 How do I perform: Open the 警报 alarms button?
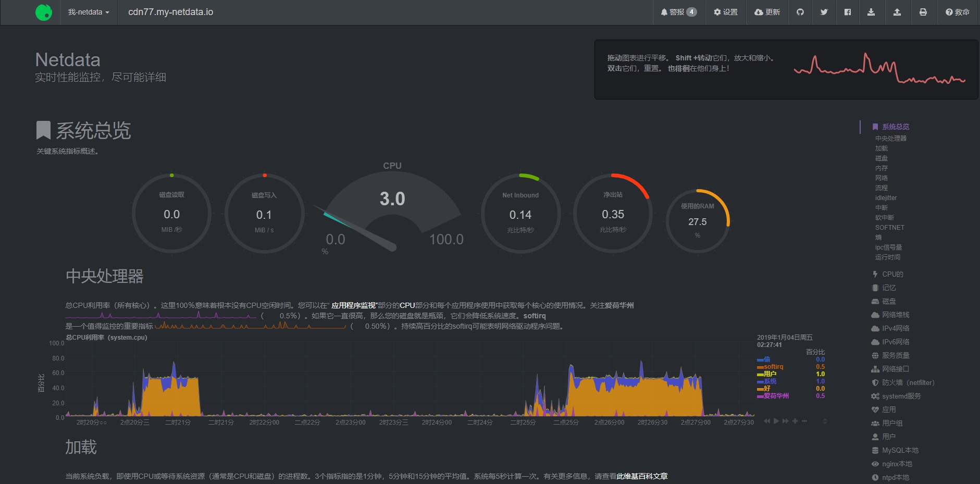click(678, 12)
